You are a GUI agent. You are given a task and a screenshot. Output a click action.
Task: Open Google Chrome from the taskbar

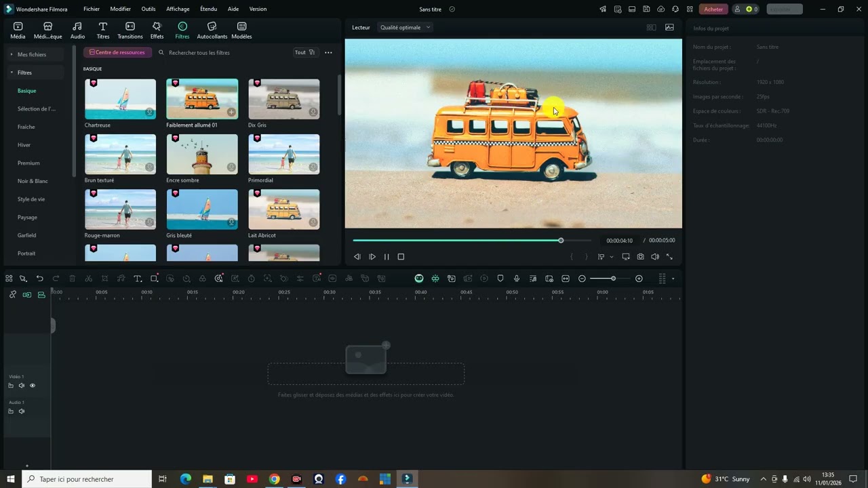[274, 479]
